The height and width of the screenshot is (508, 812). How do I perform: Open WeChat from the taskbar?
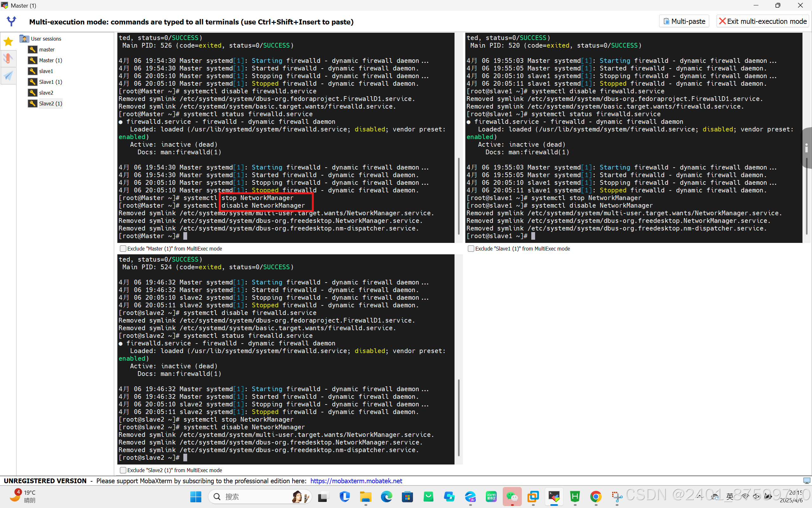coord(512,497)
